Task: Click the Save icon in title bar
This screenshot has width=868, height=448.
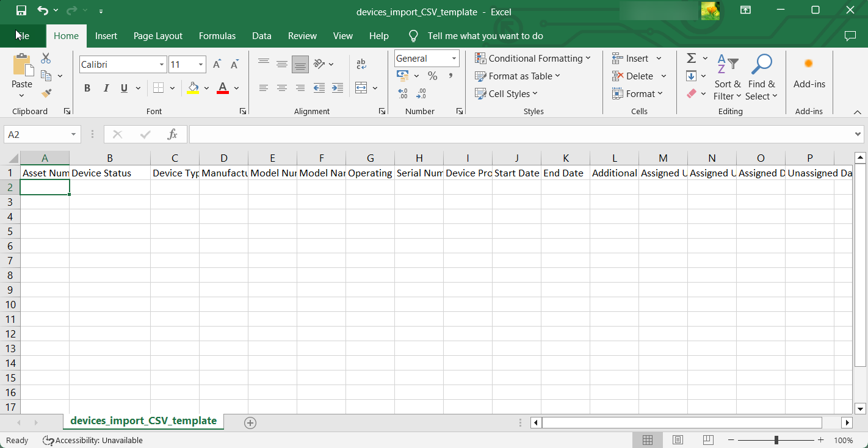Action: (x=21, y=10)
